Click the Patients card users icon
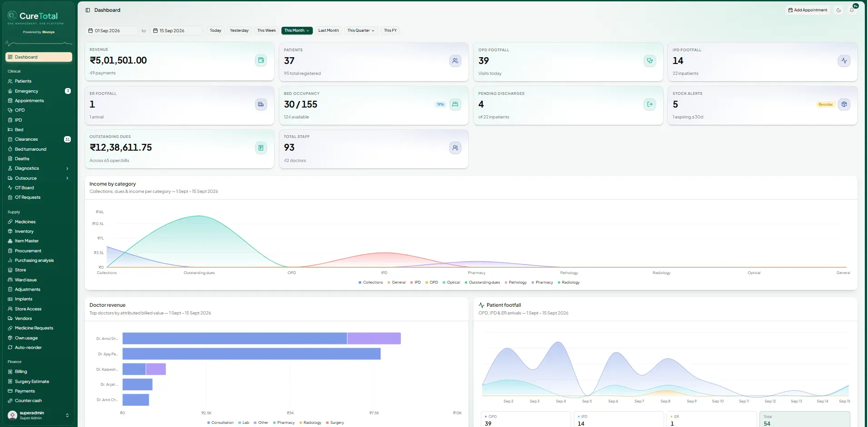The height and width of the screenshot is (427, 868). [455, 61]
